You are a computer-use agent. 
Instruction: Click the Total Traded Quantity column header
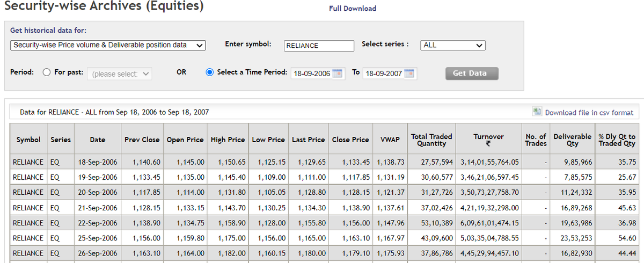tap(431, 140)
